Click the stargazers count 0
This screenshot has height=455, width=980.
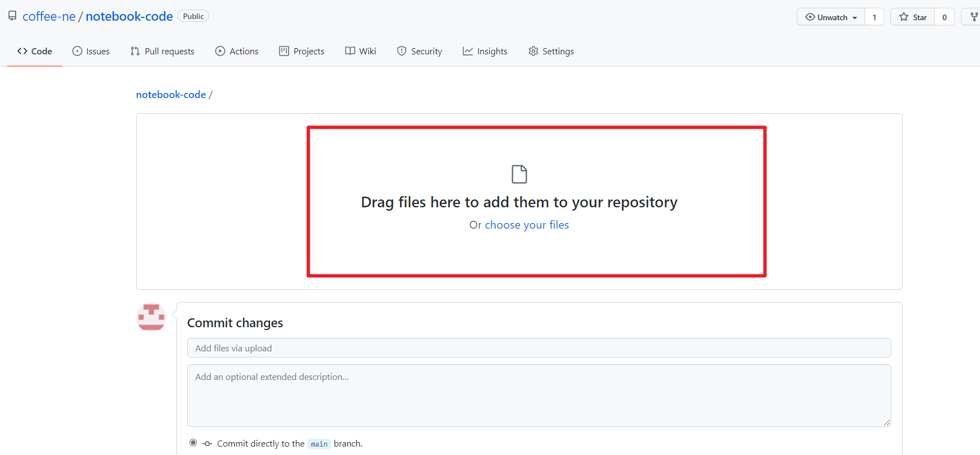tap(944, 17)
